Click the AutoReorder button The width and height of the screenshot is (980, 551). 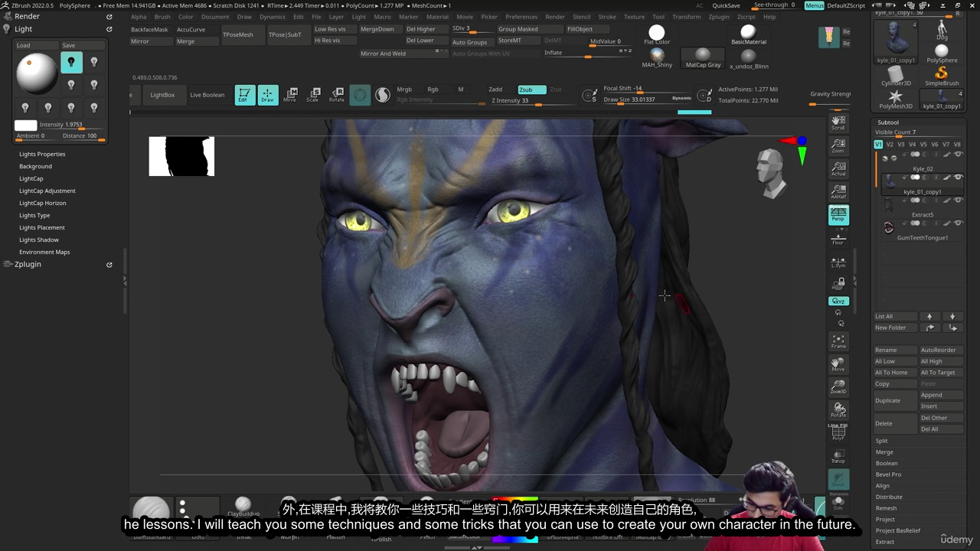pos(941,350)
